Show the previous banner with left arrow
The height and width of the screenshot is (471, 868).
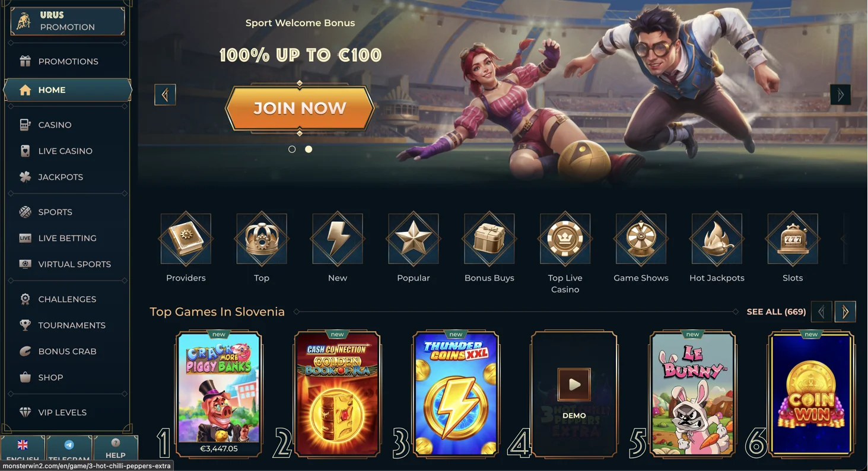point(165,95)
